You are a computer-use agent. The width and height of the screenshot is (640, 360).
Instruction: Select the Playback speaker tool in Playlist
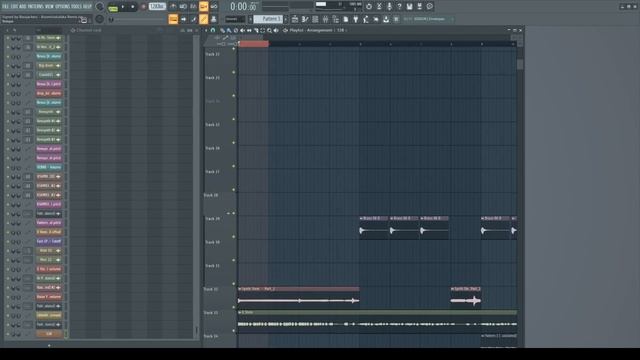pos(276,30)
